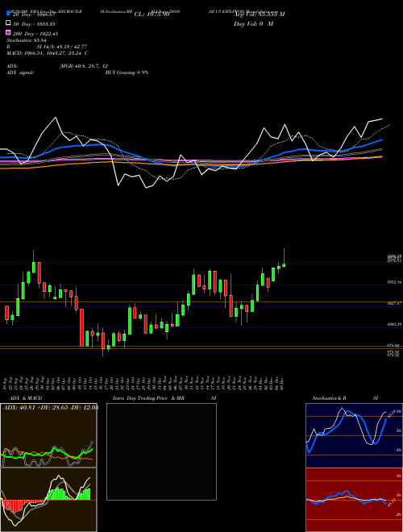Click the 'Avg Vol: 83.555 M' text
This screenshot has width=403, height=532.
(x=260, y=15)
